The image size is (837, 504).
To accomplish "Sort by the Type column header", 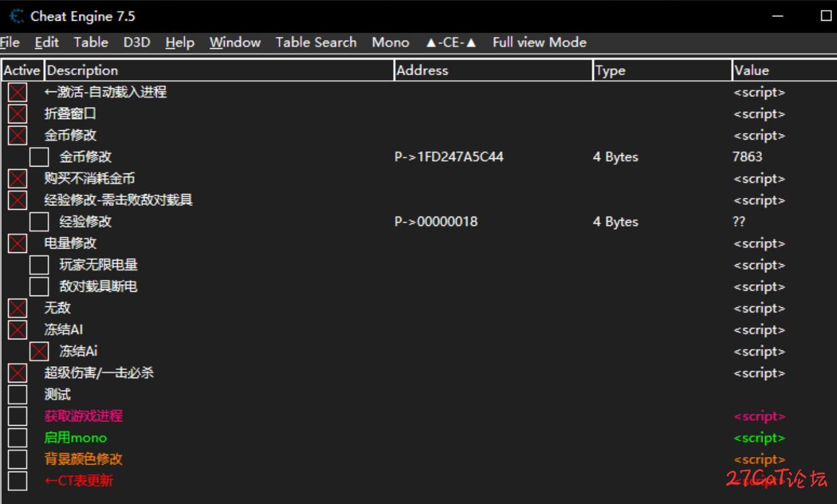I will click(x=662, y=70).
